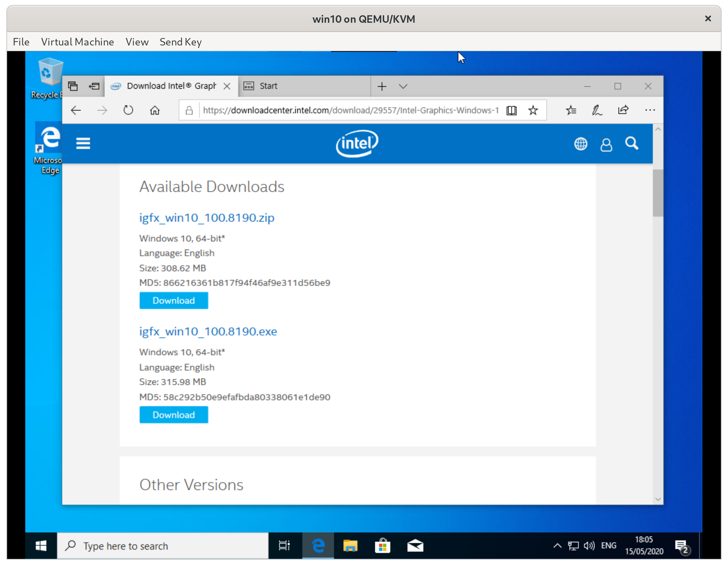Add the Intel page to favorites via star icon
The height and width of the screenshot is (566, 728).
click(x=533, y=110)
